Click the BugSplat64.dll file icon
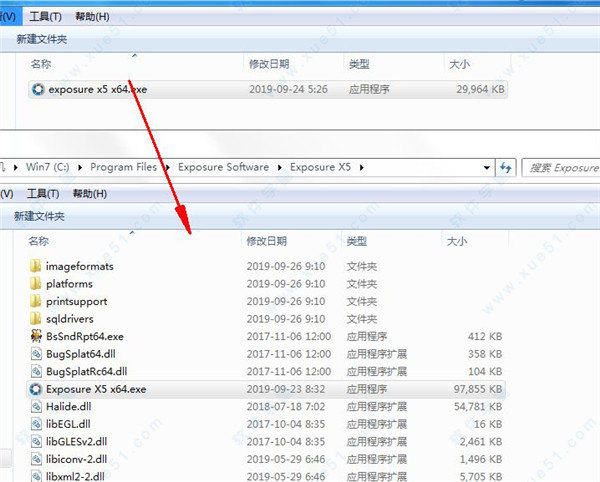 pyautogui.click(x=36, y=354)
